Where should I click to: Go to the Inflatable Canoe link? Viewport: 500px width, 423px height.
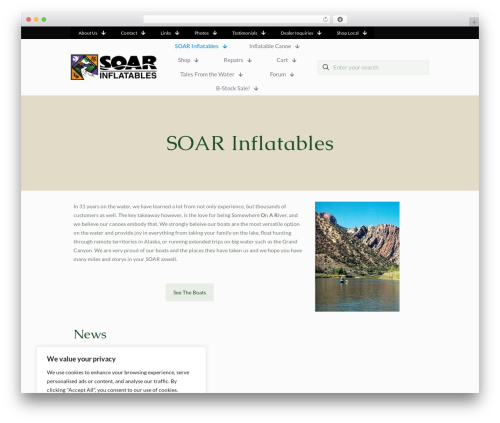(270, 46)
